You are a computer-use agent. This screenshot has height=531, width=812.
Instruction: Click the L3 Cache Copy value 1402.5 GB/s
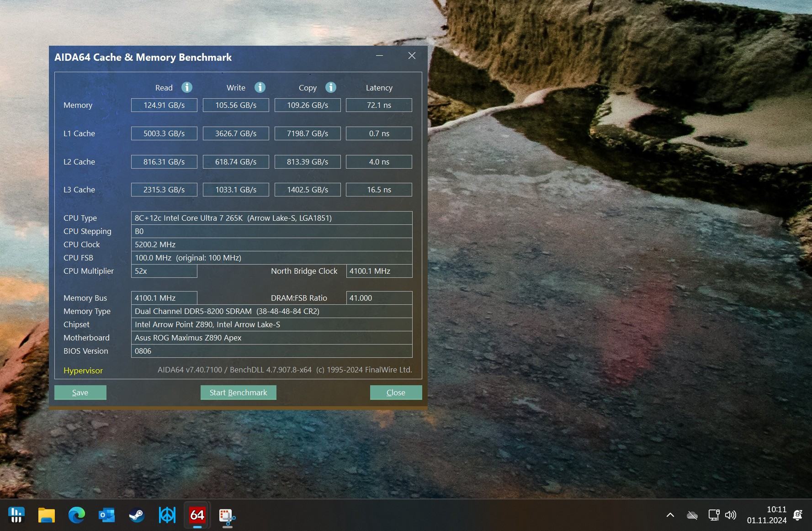tap(308, 190)
